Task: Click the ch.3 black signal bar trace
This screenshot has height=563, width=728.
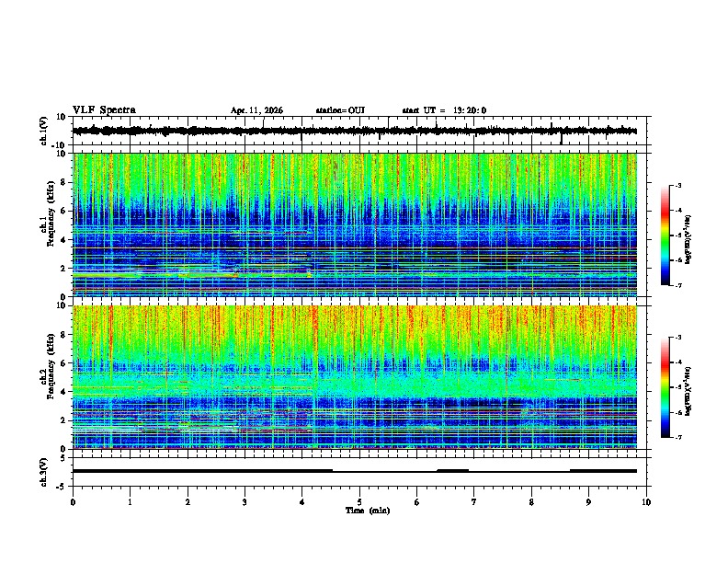Action: 354,471
